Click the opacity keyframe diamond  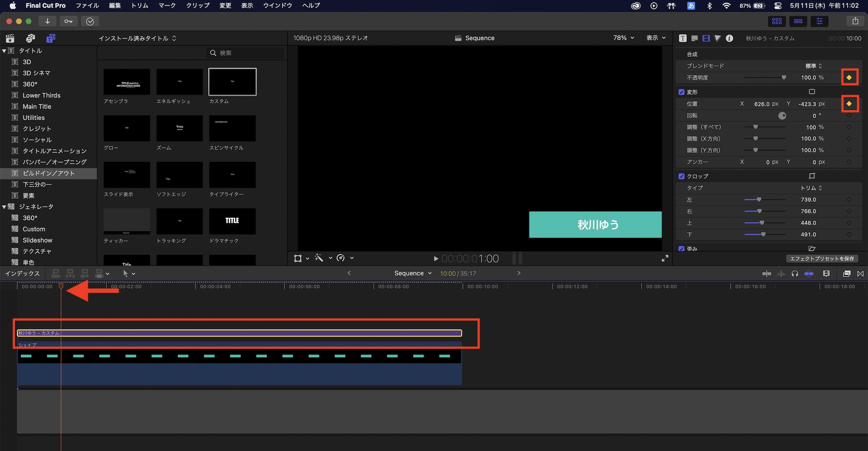coord(849,78)
